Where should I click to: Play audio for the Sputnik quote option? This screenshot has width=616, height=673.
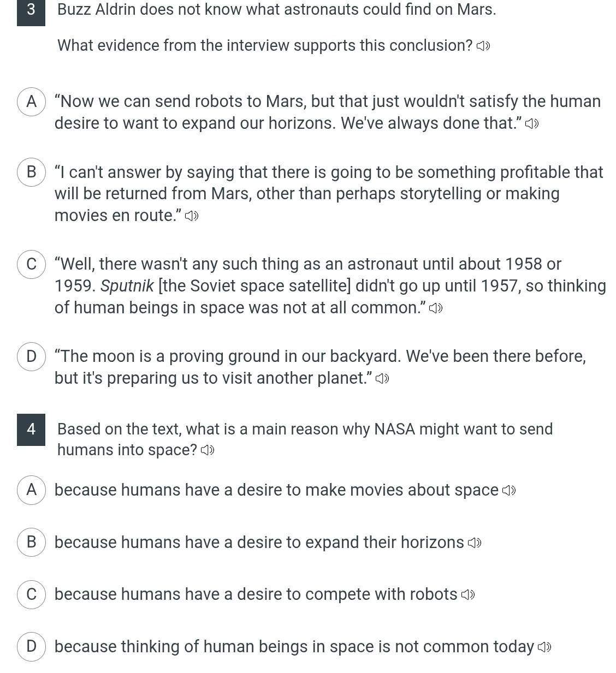(x=435, y=309)
